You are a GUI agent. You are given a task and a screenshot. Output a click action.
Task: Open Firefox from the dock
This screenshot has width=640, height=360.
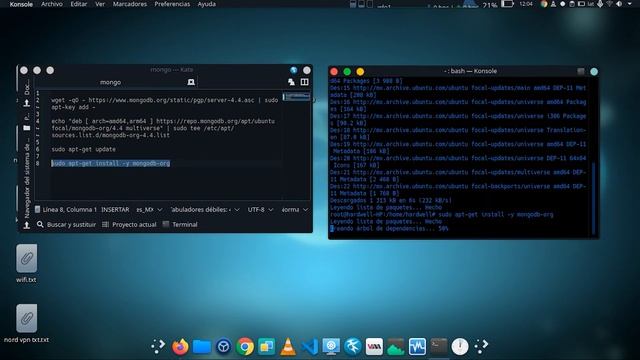click(180, 347)
